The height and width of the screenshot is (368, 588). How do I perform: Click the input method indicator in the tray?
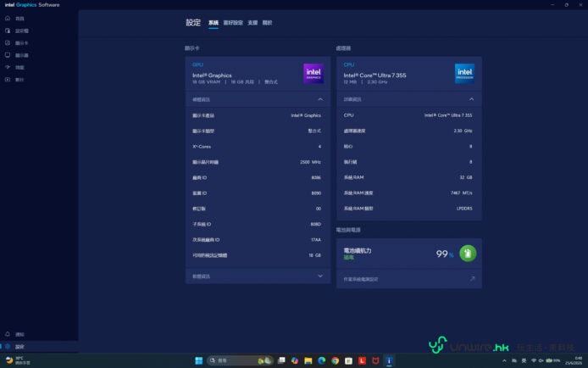(x=524, y=360)
